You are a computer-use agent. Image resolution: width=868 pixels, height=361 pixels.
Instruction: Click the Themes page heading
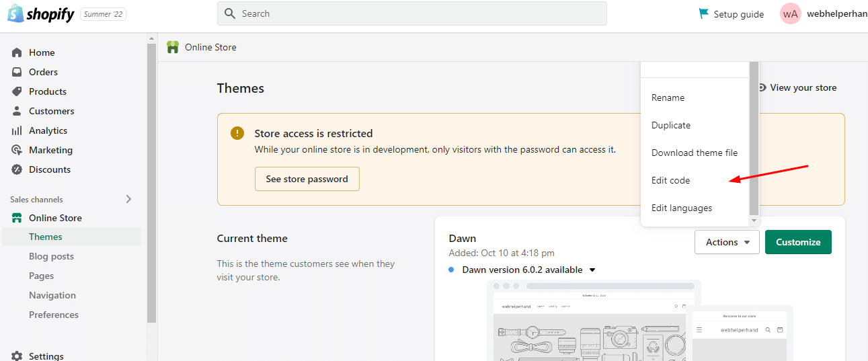240,88
